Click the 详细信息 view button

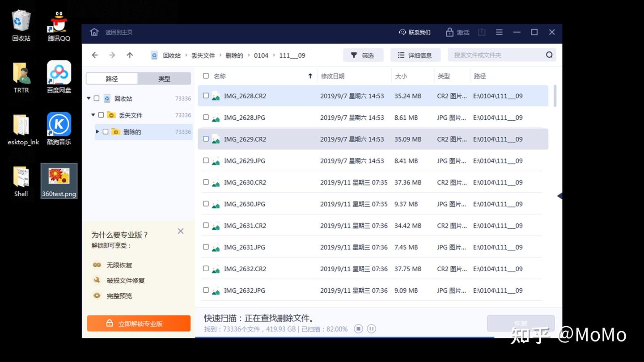(x=415, y=55)
